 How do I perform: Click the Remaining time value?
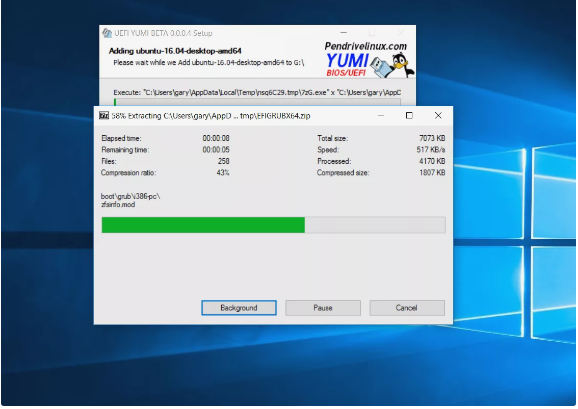tap(216, 150)
